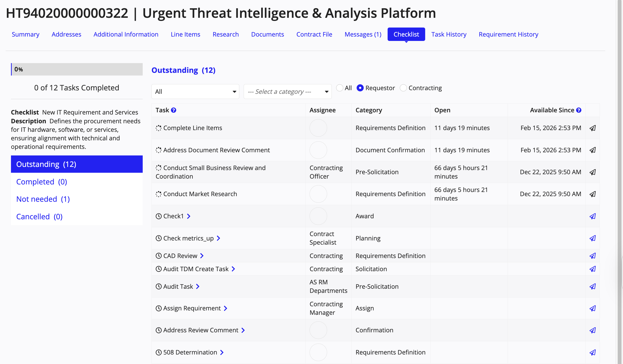623x364 pixels.
Task: Click the 0% progress bar
Action: (x=77, y=69)
